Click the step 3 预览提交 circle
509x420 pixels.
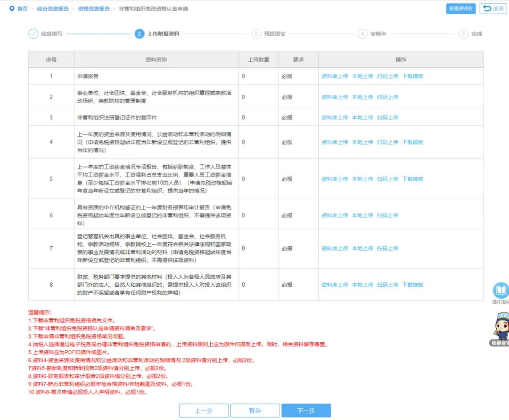(x=256, y=34)
